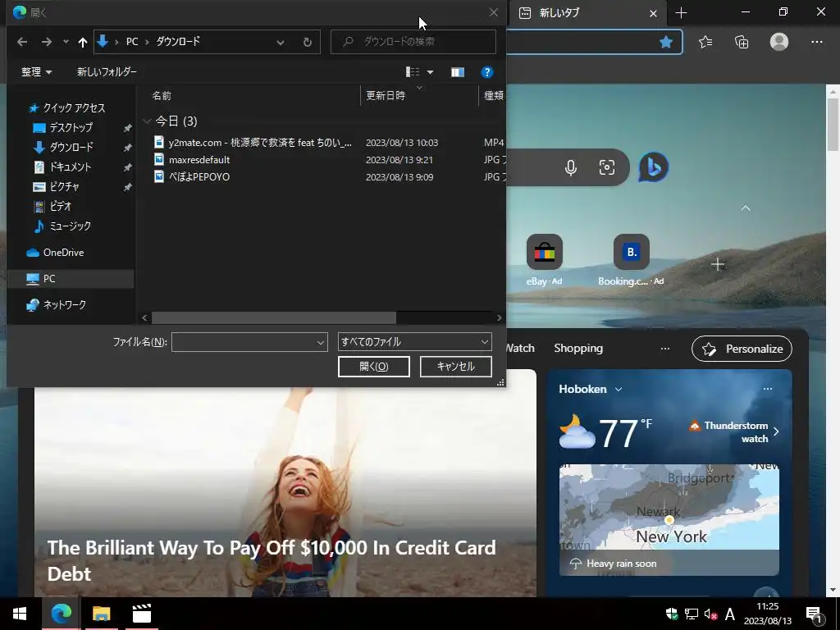Open recent locations dropdown arrow
The image size is (840, 630).
[x=66, y=42]
